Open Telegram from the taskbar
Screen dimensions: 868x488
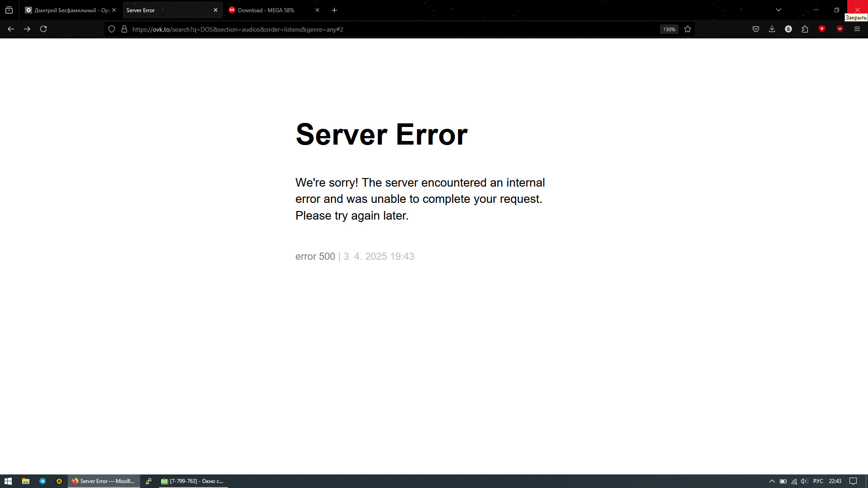pyautogui.click(x=42, y=481)
